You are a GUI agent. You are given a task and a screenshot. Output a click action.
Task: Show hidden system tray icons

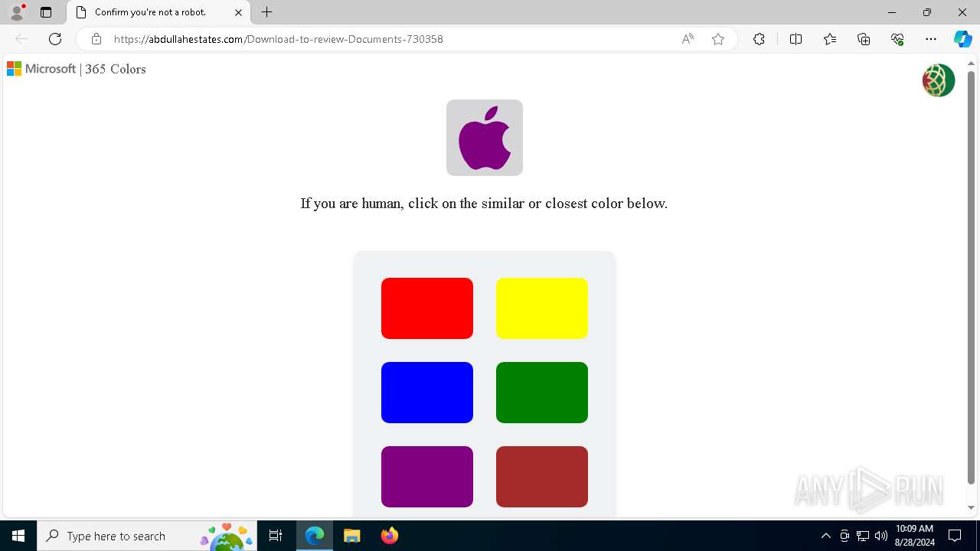pyautogui.click(x=825, y=536)
